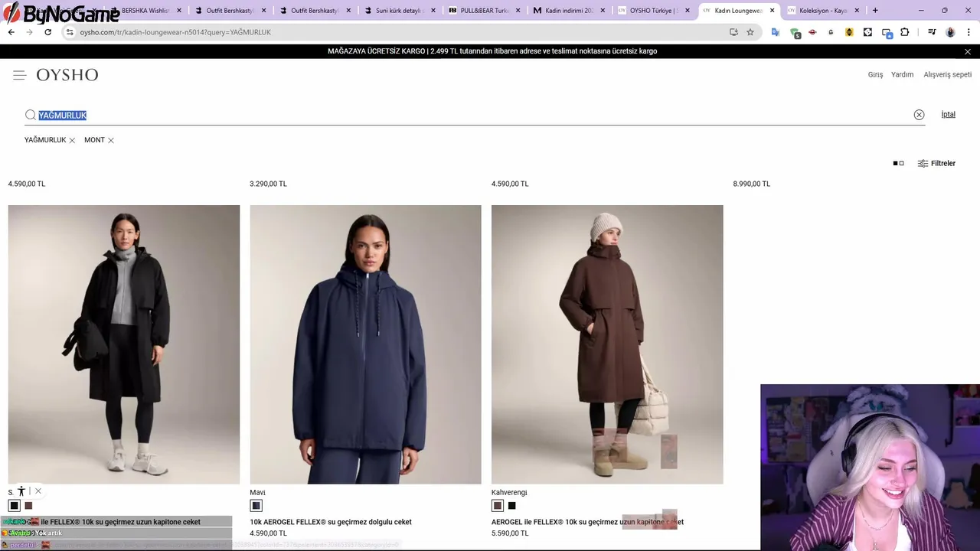
Task: Go to the OYSHO logo homepage
Action: point(67,75)
